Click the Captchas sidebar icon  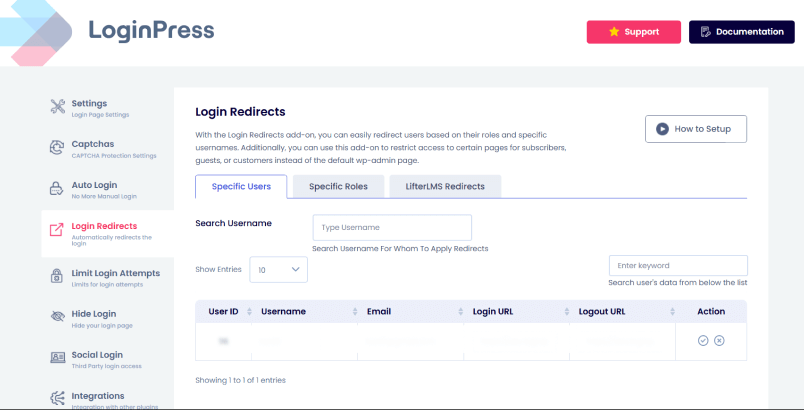[x=56, y=148]
